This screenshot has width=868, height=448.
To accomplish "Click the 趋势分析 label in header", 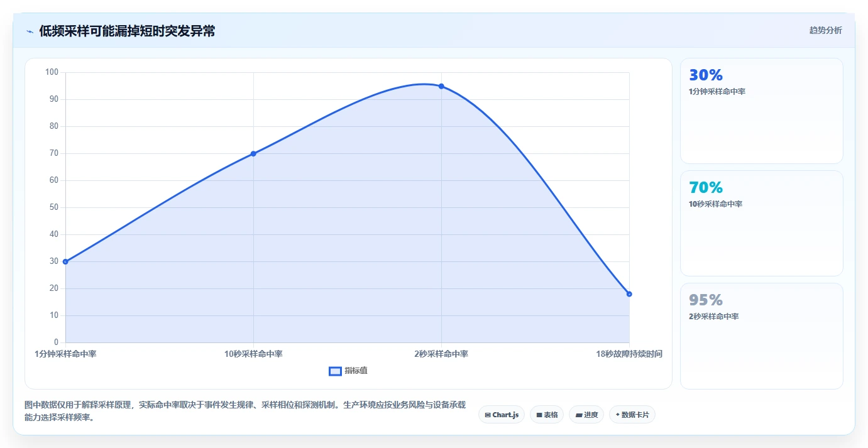I will pos(825,30).
